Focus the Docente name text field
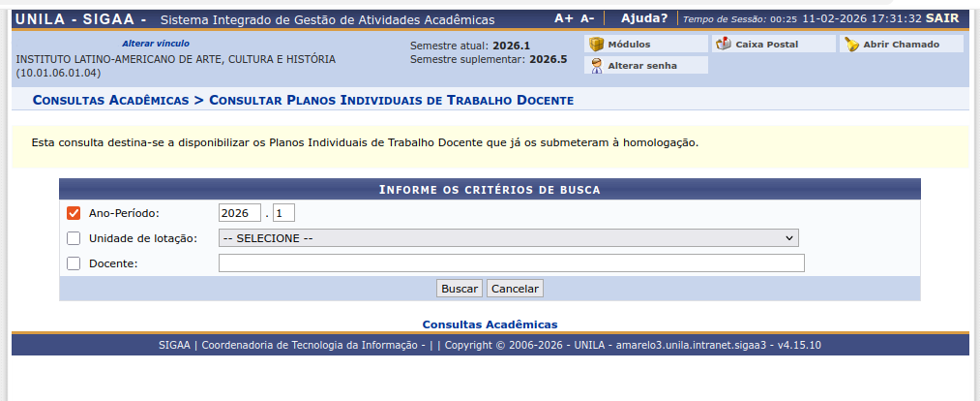This screenshot has width=980, height=401. (511, 263)
